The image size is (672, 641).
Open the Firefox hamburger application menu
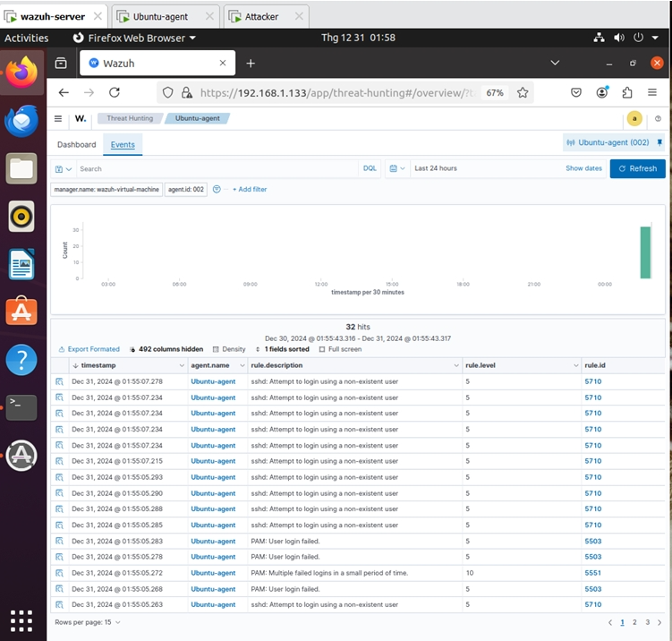pyautogui.click(x=652, y=92)
